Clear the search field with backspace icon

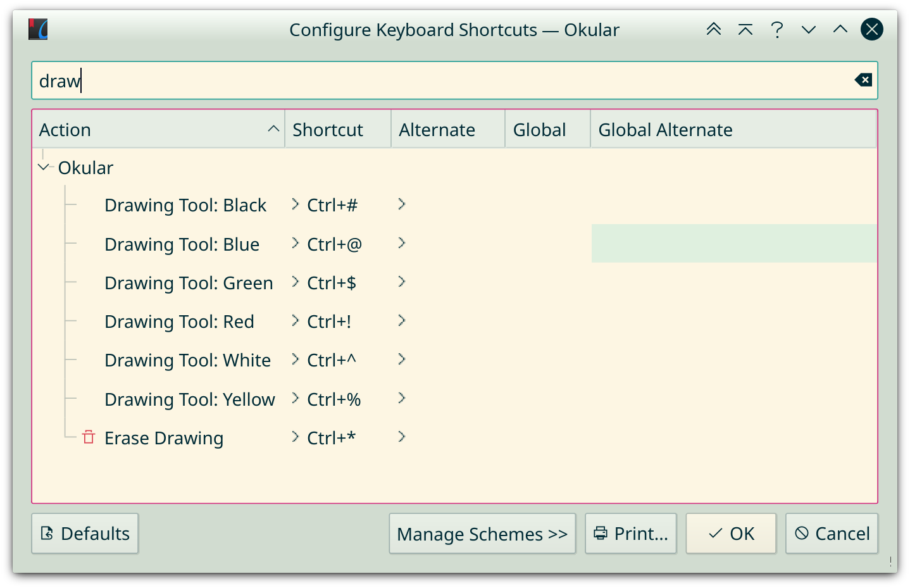pos(863,80)
